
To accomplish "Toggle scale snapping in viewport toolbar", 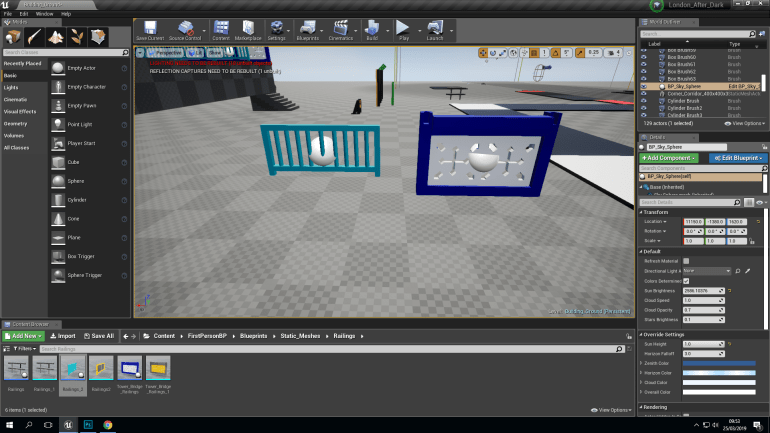I will point(580,53).
